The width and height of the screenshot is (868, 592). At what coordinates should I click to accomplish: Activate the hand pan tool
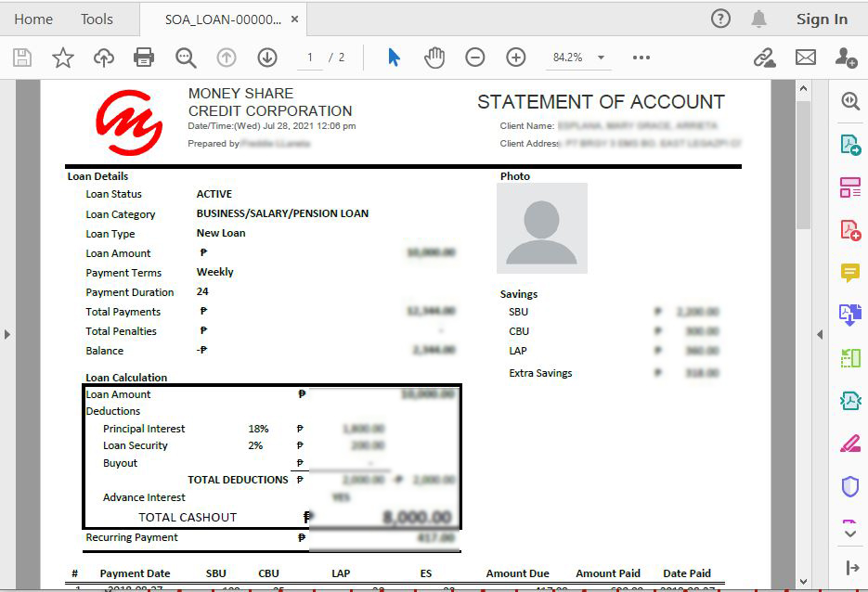click(434, 58)
